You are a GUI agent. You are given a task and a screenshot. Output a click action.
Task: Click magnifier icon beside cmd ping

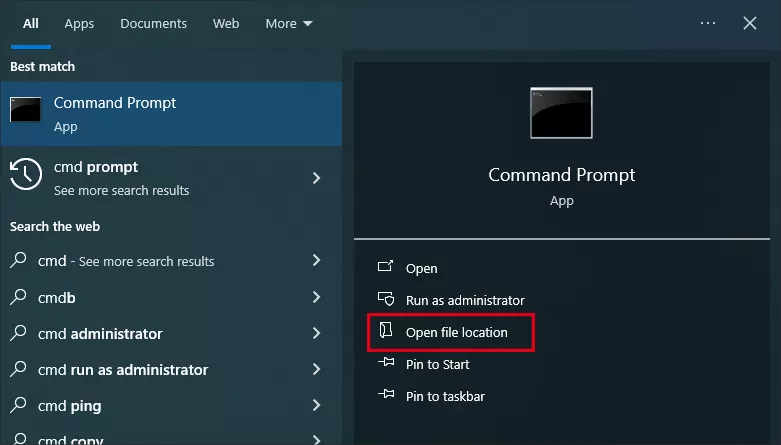pos(18,405)
